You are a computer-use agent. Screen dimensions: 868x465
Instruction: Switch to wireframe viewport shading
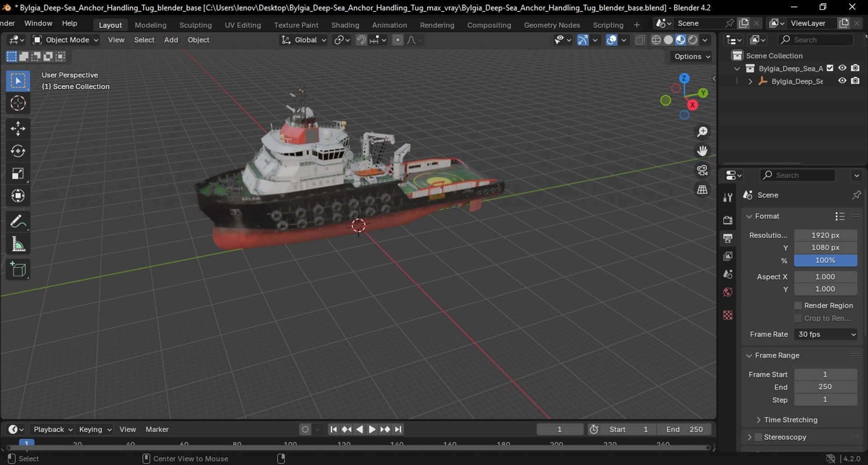coord(656,40)
